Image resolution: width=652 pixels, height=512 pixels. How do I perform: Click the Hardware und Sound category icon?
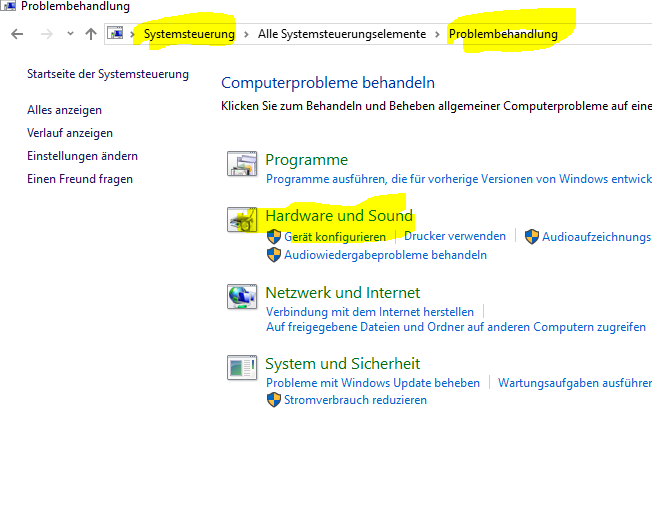(242, 220)
